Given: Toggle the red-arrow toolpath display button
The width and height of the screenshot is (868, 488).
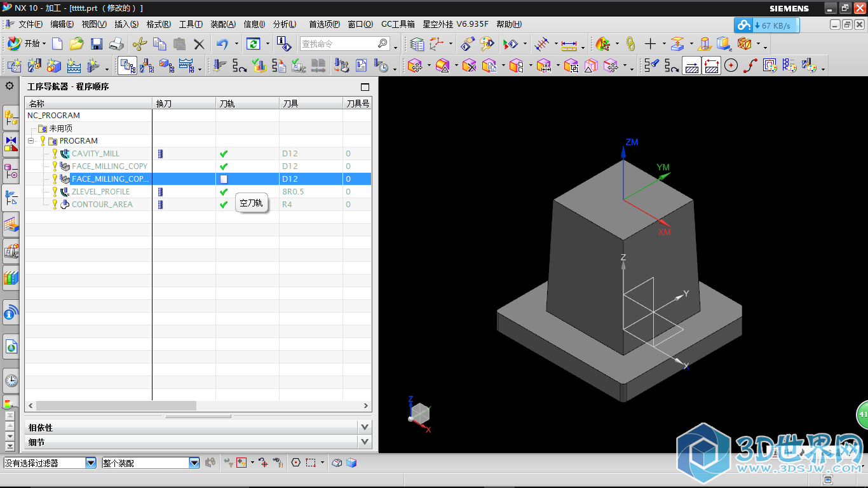Looking at the screenshot, I should 712,65.
